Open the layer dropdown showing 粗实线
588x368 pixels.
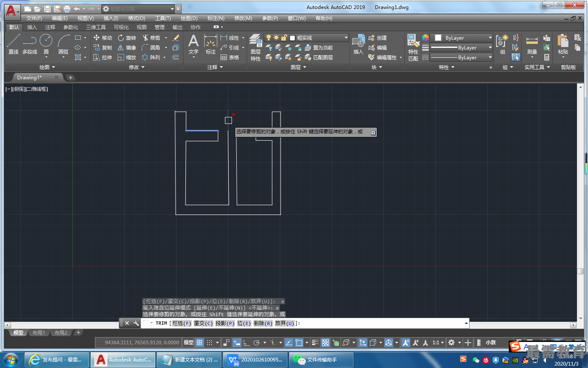tap(306, 38)
